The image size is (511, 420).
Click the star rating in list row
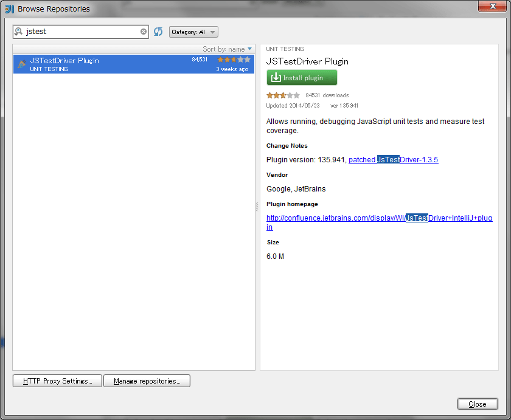[x=234, y=60]
